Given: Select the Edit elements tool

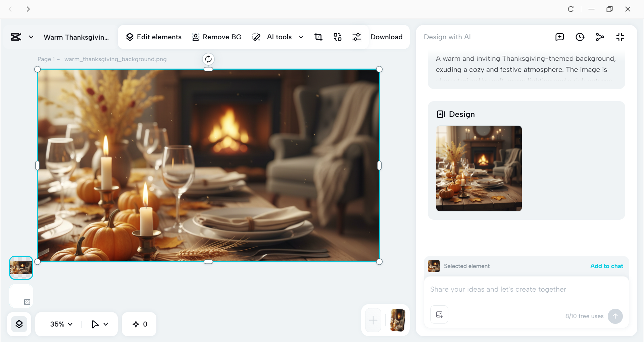Looking at the screenshot, I should [x=153, y=37].
